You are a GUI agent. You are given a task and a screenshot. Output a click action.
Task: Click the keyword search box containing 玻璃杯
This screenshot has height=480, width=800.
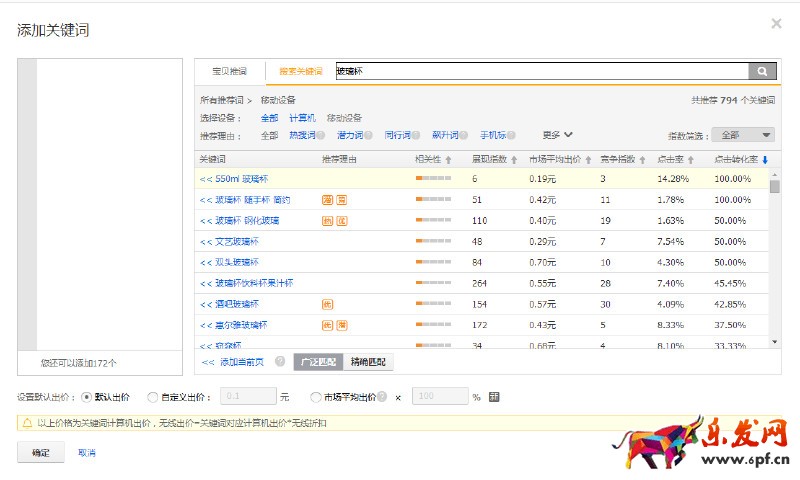(x=540, y=71)
